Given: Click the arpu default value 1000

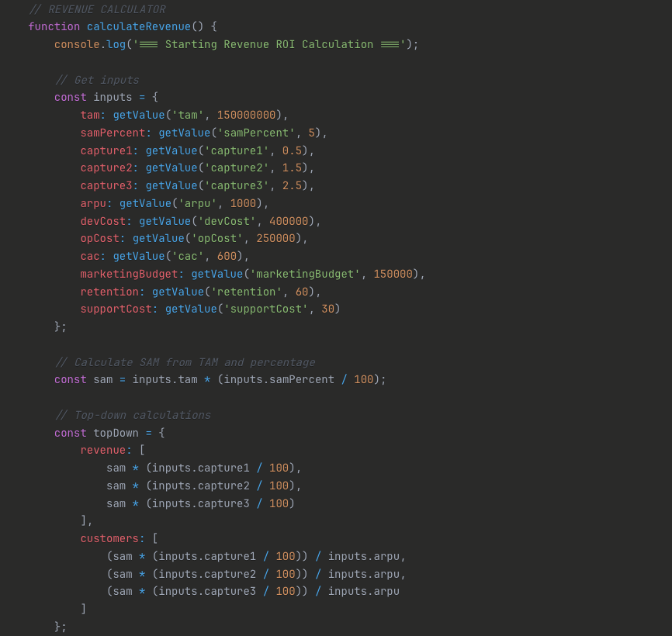Looking at the screenshot, I should (x=243, y=203).
